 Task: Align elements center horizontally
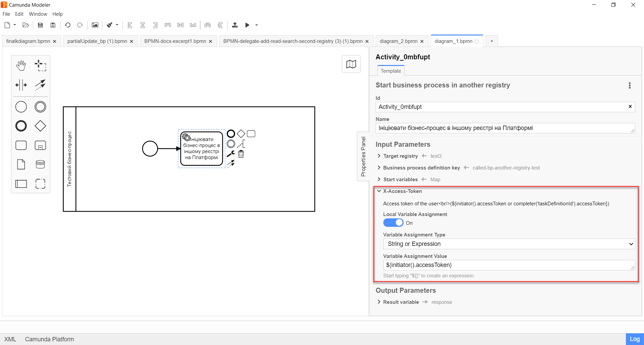(x=143, y=25)
